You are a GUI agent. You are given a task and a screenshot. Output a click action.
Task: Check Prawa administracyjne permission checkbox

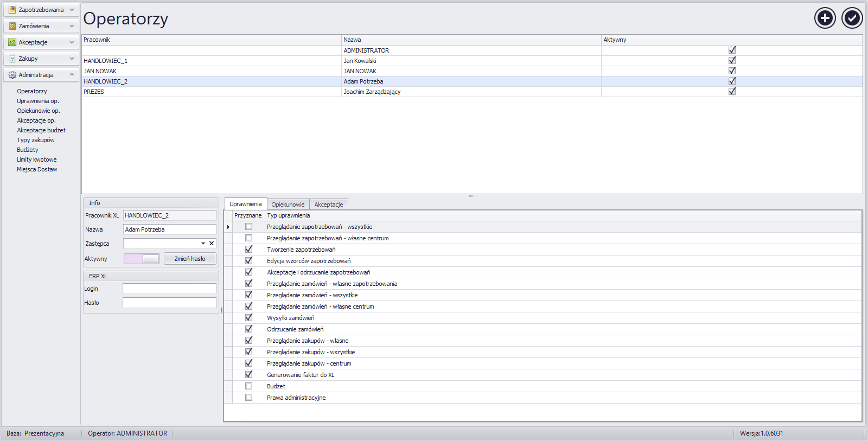[x=248, y=398]
